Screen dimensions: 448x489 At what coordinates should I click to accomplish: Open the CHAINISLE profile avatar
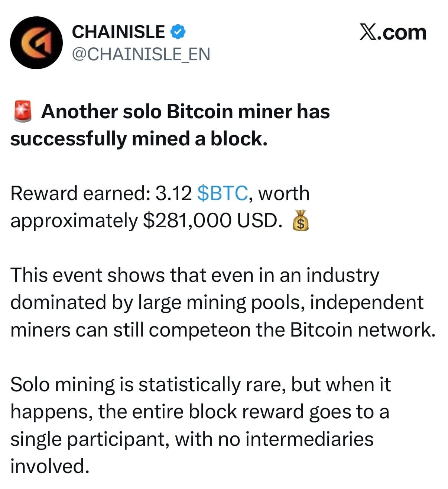tap(36, 43)
